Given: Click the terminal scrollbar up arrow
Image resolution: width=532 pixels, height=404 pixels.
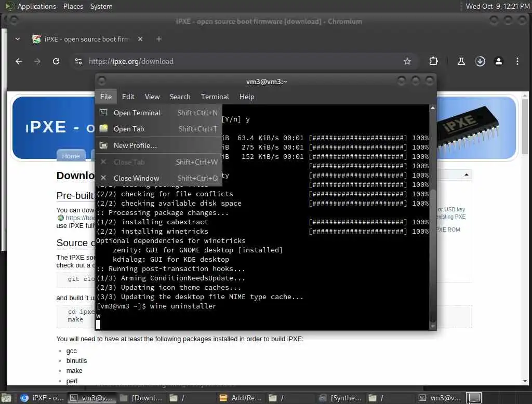Looking at the screenshot, I should pos(433,108).
